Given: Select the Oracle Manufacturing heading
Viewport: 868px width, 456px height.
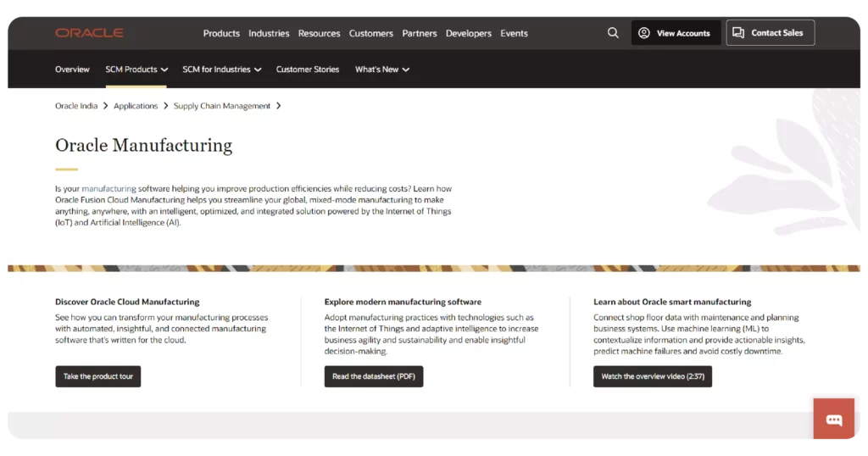Looking at the screenshot, I should (143, 146).
